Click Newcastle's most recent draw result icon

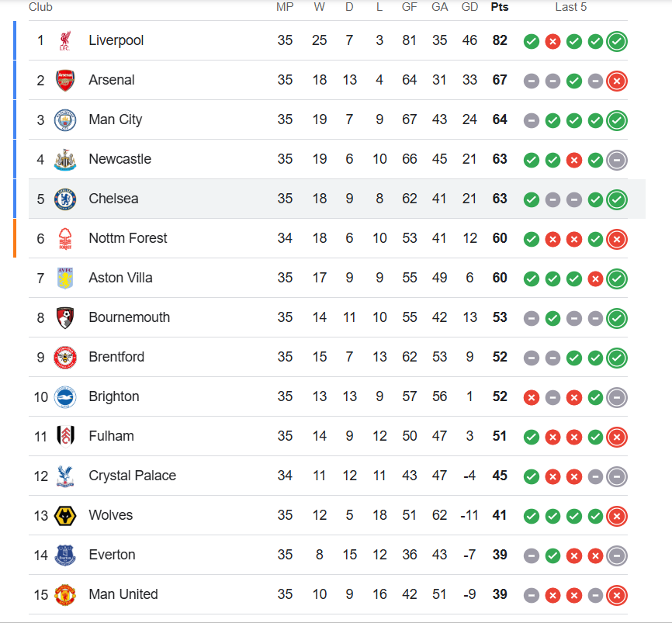click(x=617, y=161)
